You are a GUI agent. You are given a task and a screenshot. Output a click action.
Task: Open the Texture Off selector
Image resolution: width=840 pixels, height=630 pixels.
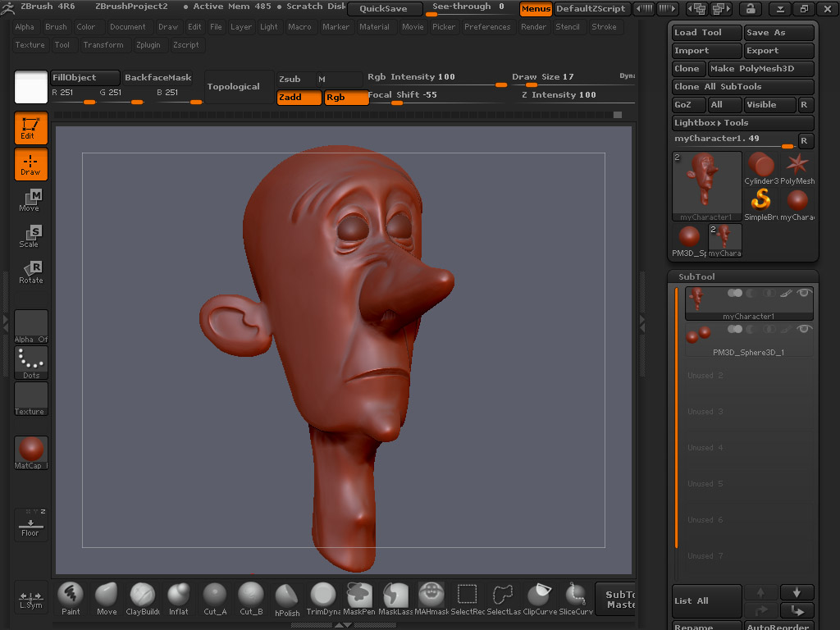pos(30,399)
